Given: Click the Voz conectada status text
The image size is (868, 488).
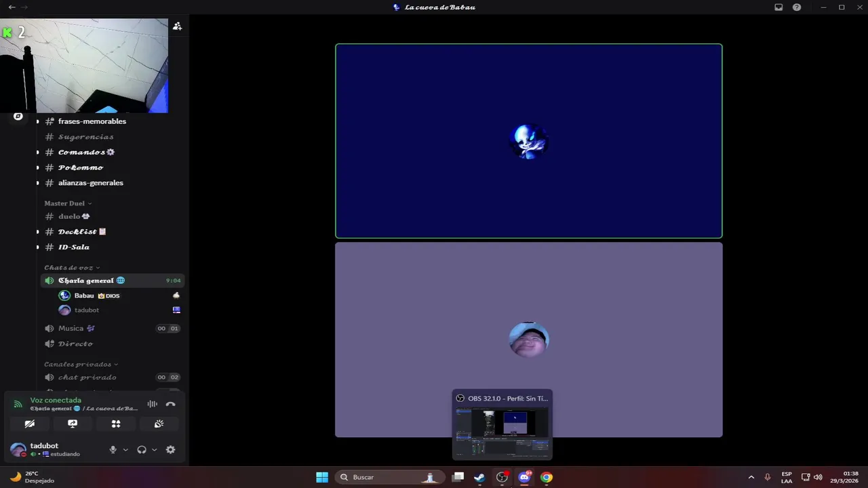Looking at the screenshot, I should coord(56,401).
